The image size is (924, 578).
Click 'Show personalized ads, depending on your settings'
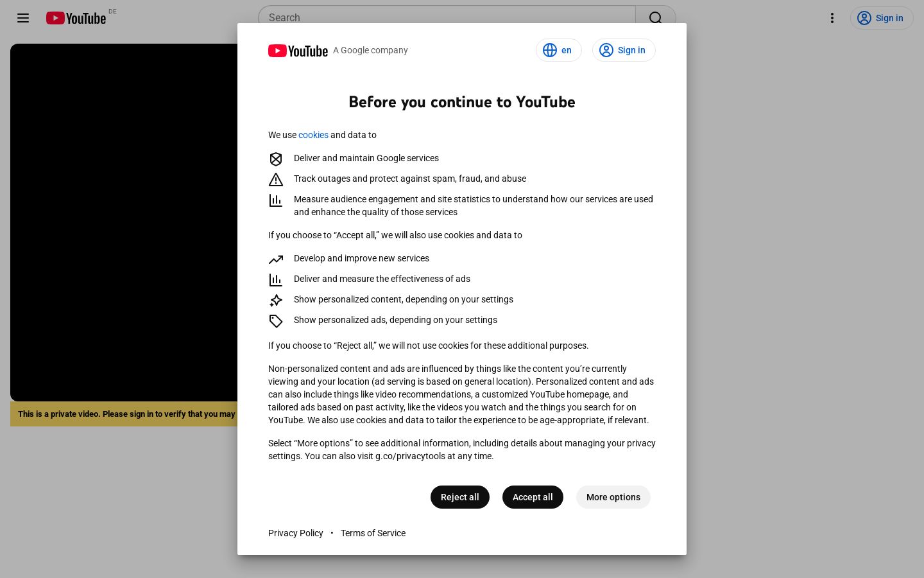395,320
